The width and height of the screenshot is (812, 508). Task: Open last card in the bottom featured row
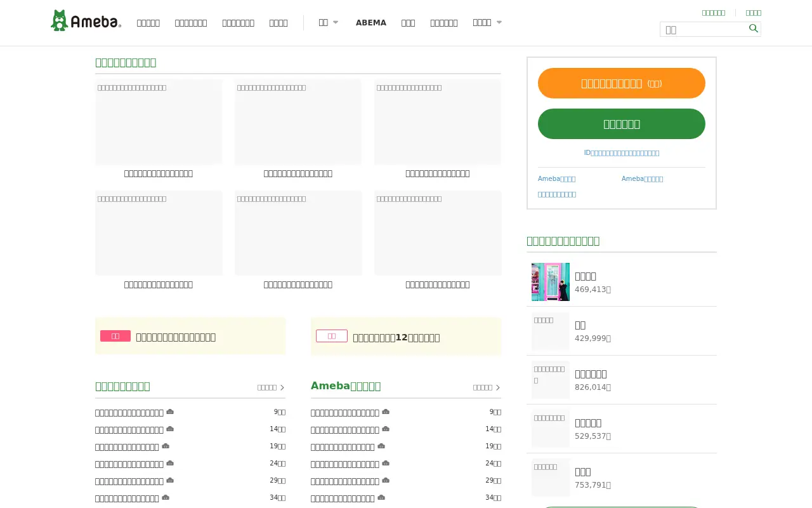coord(438,241)
